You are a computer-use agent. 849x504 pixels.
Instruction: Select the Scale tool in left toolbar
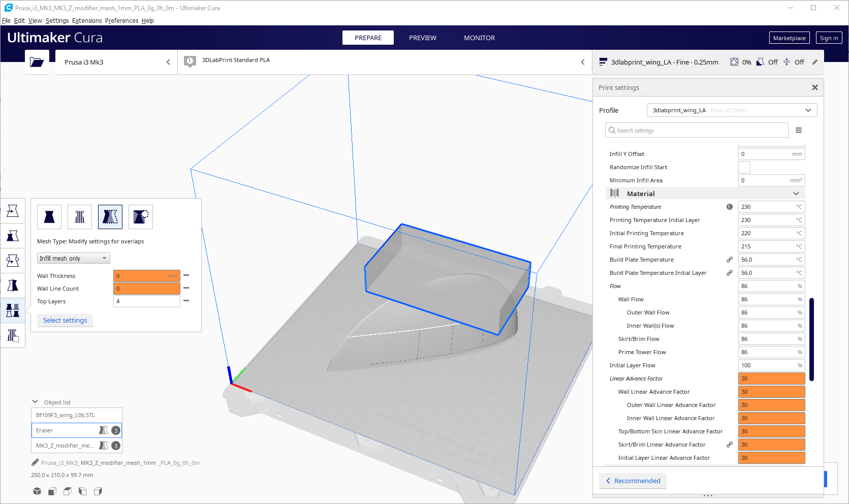(13, 236)
